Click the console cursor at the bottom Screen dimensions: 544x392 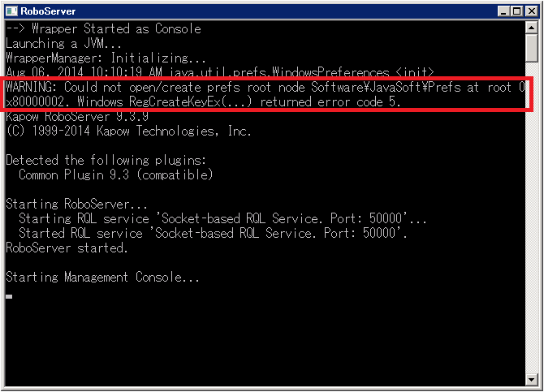pos(9,296)
